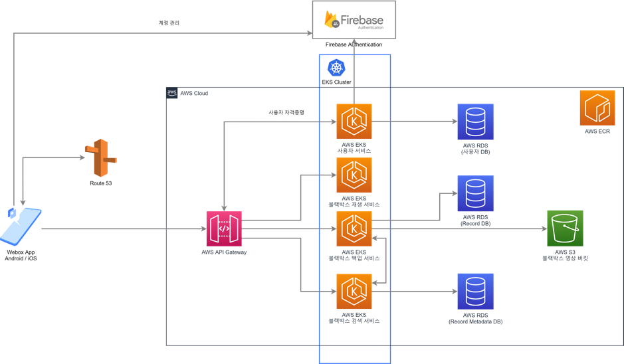Click the AWS ECR container registry icon

pyautogui.click(x=597, y=108)
